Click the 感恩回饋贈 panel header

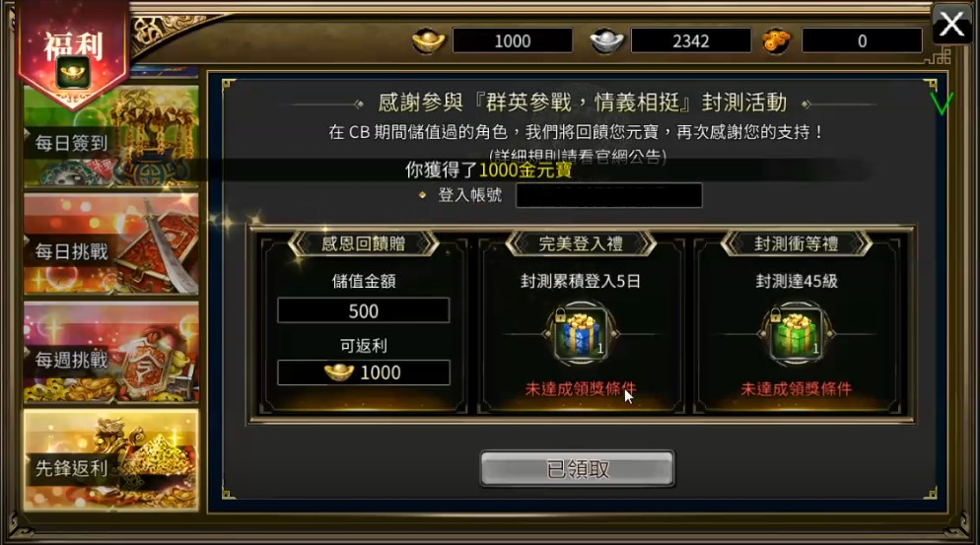point(363,243)
